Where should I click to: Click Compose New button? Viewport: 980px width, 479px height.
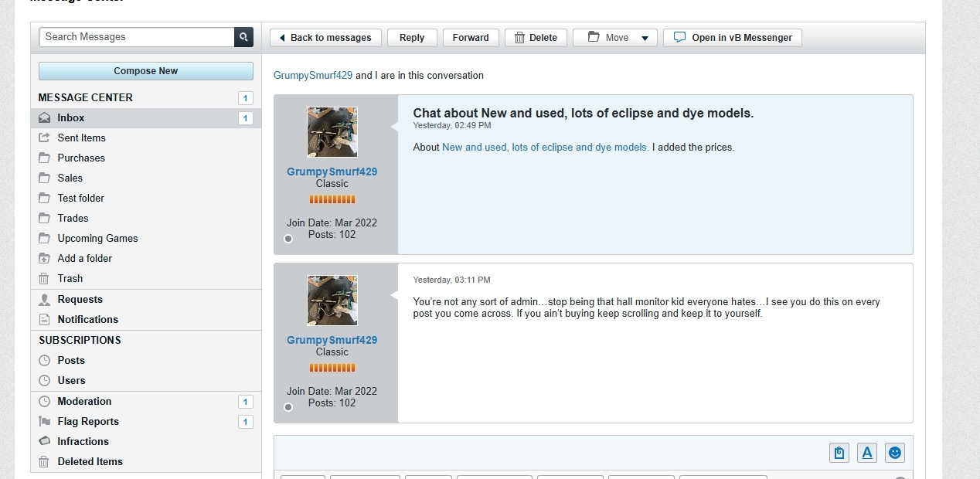tap(146, 71)
